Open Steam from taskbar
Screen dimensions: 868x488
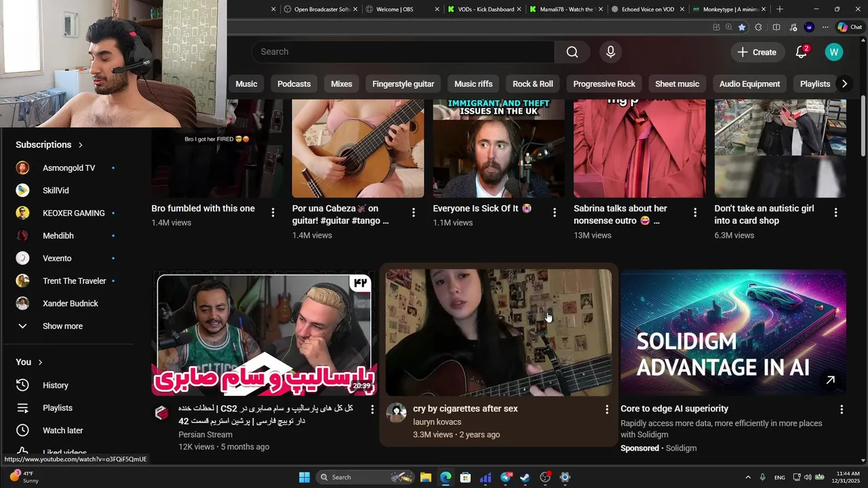point(525,477)
